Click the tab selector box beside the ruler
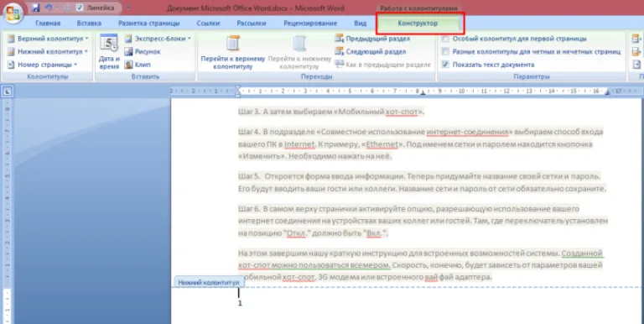The image size is (644, 324). 7,92
